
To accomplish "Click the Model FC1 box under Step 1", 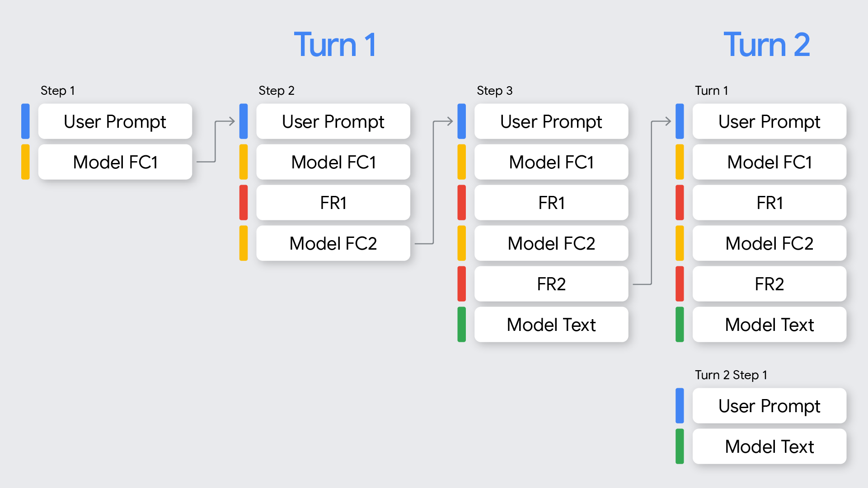I will [115, 162].
